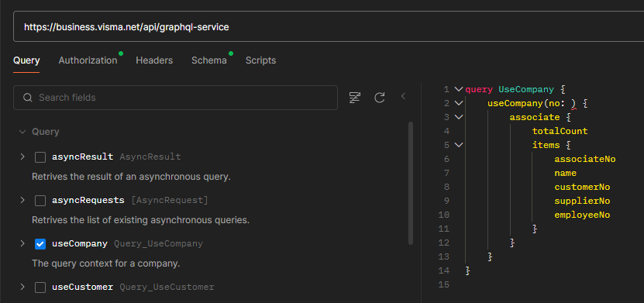Image resolution: width=644 pixels, height=303 pixels.
Task: Click supplierNo on line 9
Action: (x=582, y=201)
